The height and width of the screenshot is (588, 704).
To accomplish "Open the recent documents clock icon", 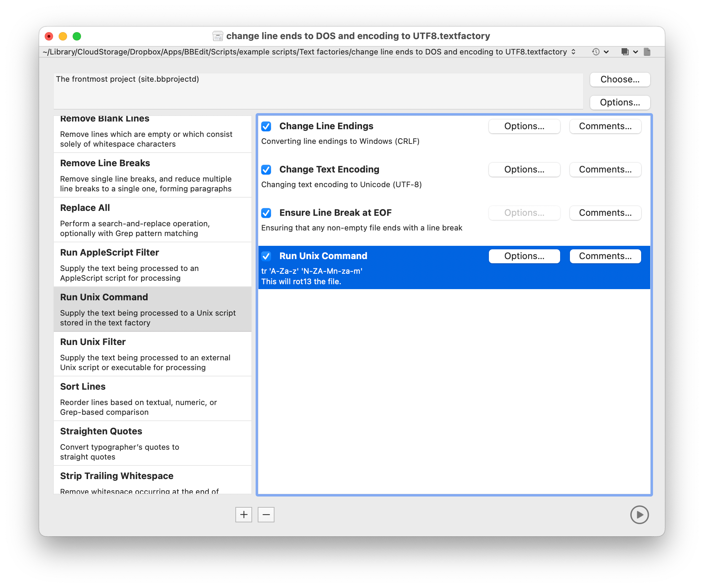I will coord(596,52).
